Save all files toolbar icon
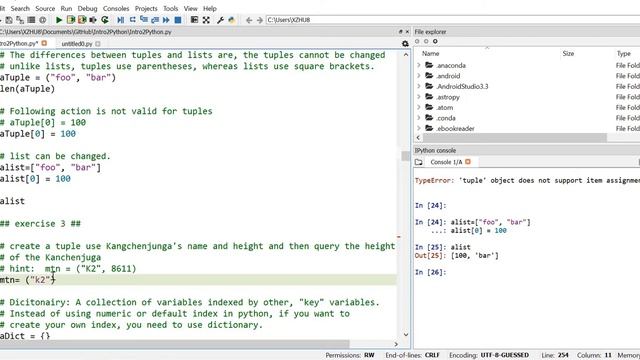This screenshot has height=360, width=640. click(20, 20)
